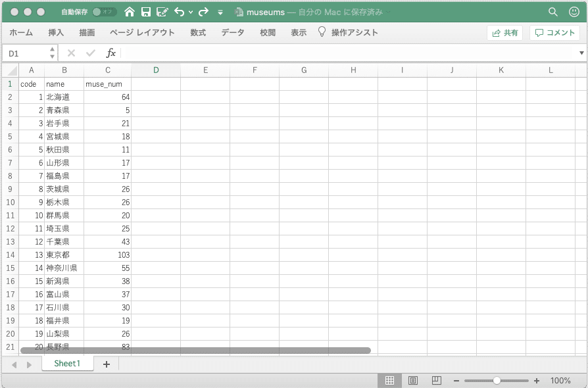Click the cell containing 東京都

click(x=64, y=255)
